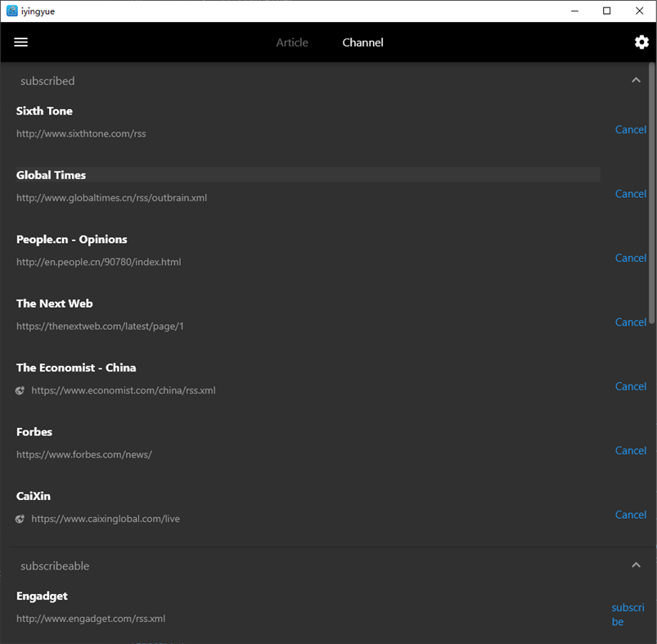Cancel The Economist - China subscription
Image resolution: width=657 pixels, height=644 pixels.
pos(631,386)
